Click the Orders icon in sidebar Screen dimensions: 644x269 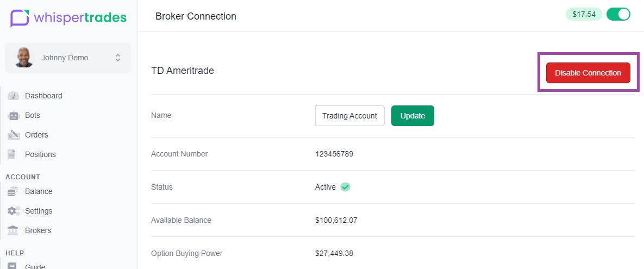tap(14, 135)
